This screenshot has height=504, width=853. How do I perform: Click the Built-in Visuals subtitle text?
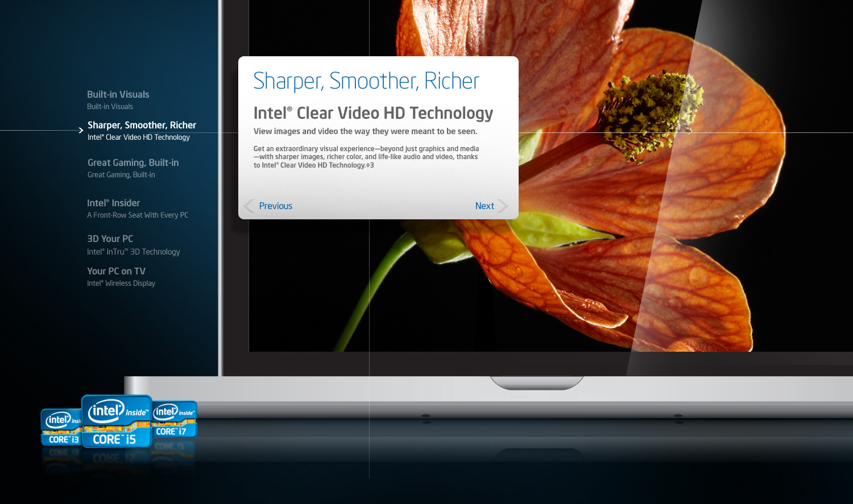coord(110,106)
